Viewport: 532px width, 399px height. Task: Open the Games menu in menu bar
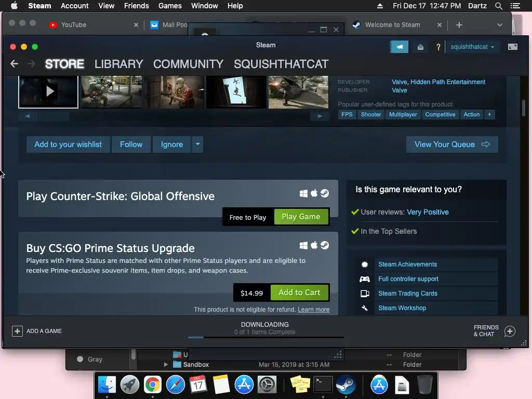point(170,6)
